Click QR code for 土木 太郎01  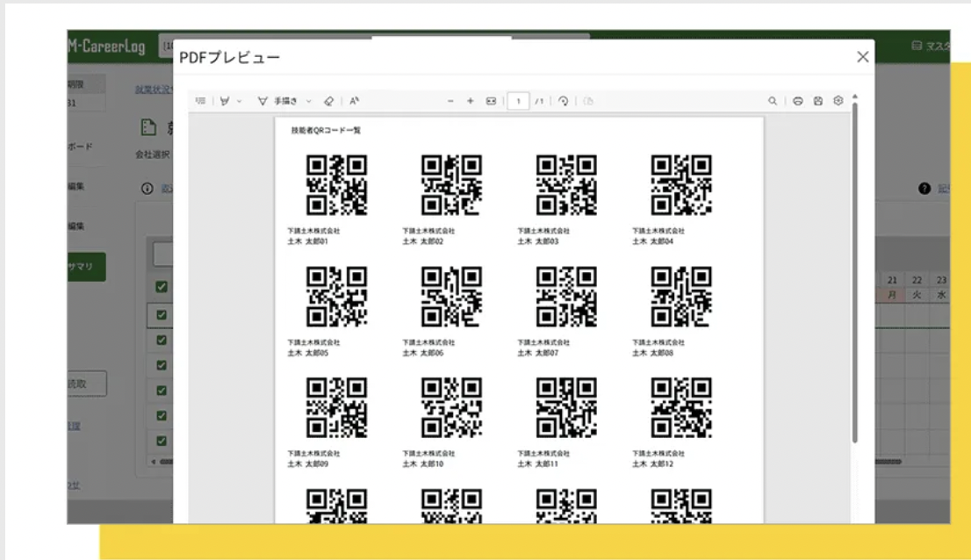click(337, 185)
